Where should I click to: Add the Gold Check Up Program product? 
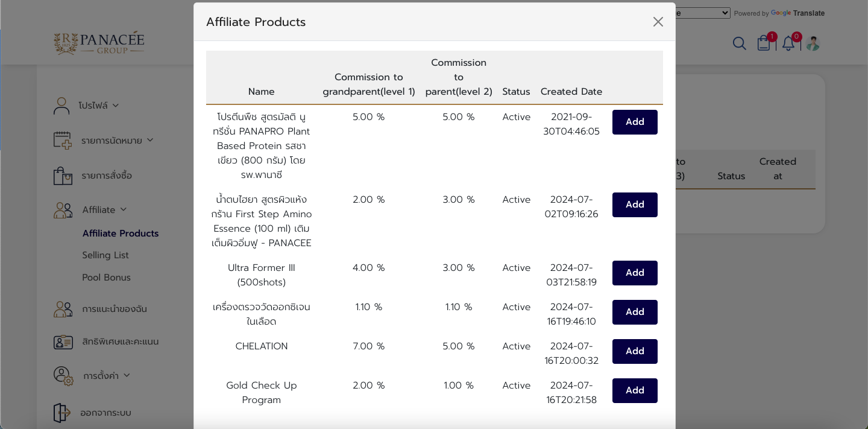pyautogui.click(x=635, y=390)
